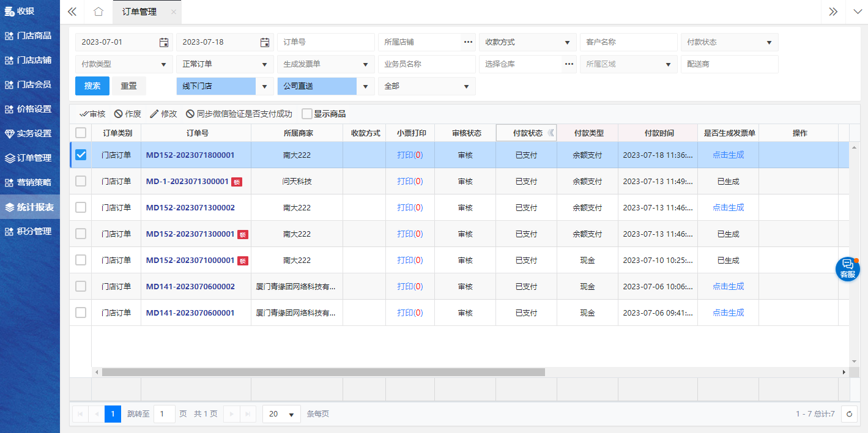868x433 pixels.
Task: Click the horizontal scrollbar thumb under the table
Action: point(323,372)
